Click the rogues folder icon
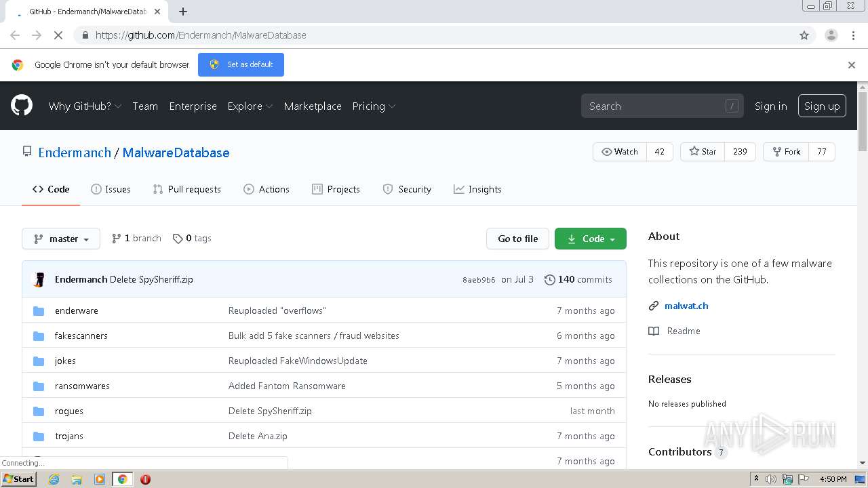Image resolution: width=868 pixels, height=488 pixels. click(x=39, y=411)
